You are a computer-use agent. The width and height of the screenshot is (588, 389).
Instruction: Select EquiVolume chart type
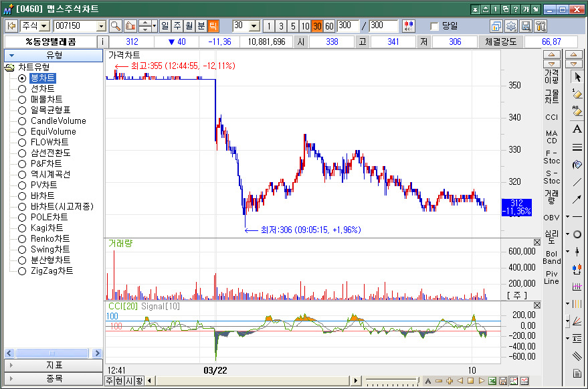click(54, 131)
